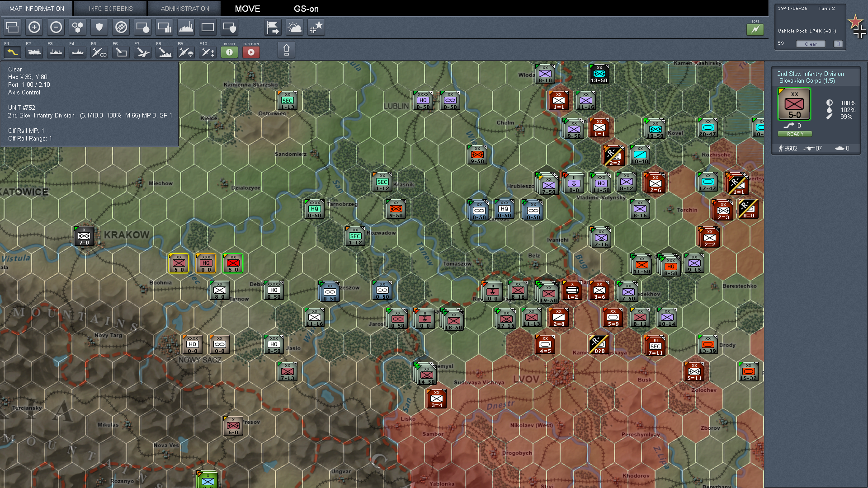Click the 2nd Slov. Infantry unit portrait
Screen dimensions: 868x488
pos(794,104)
